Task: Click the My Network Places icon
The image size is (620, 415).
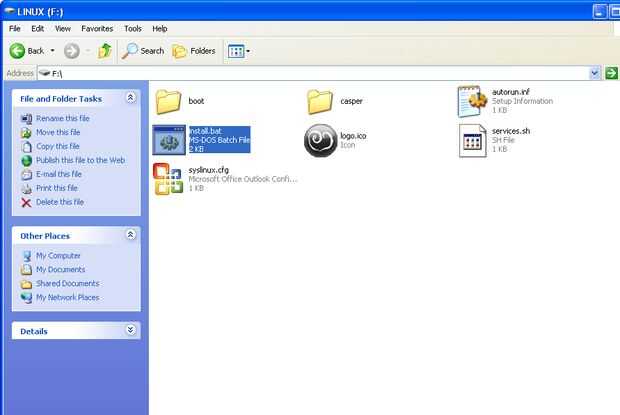Action: [26, 298]
